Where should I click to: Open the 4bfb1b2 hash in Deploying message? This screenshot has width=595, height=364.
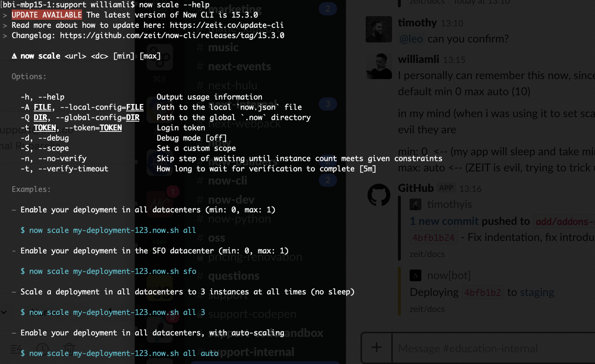point(483,293)
